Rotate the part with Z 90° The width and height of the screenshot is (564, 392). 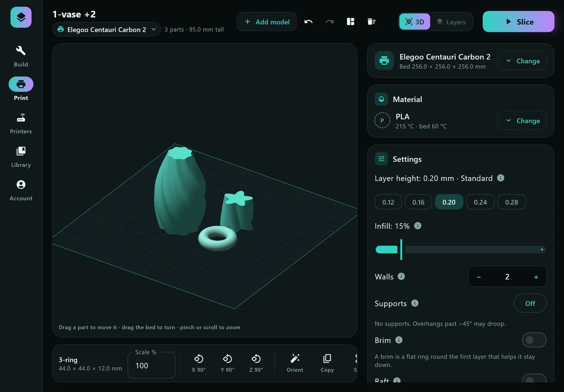tap(256, 363)
